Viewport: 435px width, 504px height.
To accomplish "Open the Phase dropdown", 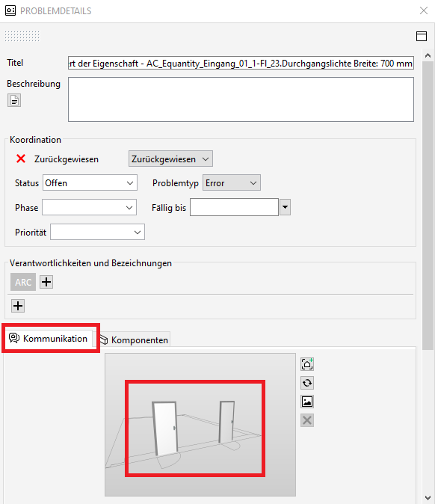I will pos(89,207).
